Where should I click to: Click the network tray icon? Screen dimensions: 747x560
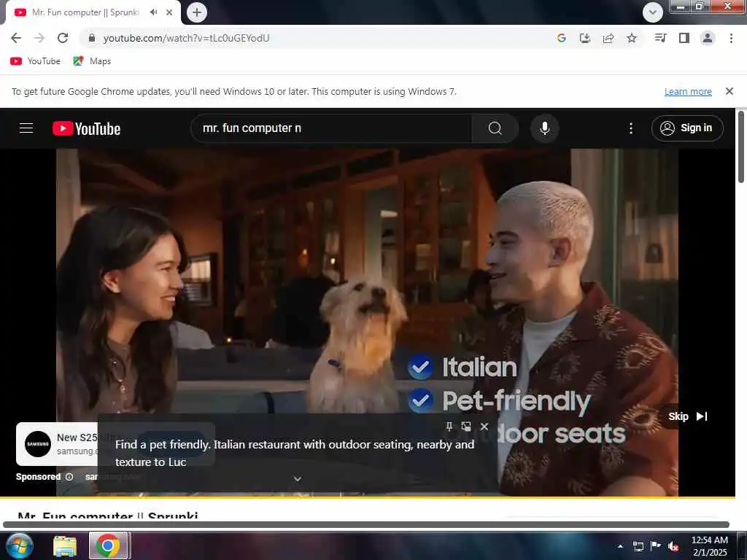point(638,546)
